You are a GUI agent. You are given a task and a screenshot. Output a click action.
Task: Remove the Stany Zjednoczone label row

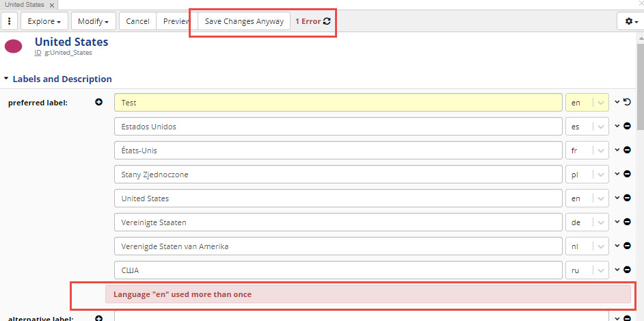627,175
